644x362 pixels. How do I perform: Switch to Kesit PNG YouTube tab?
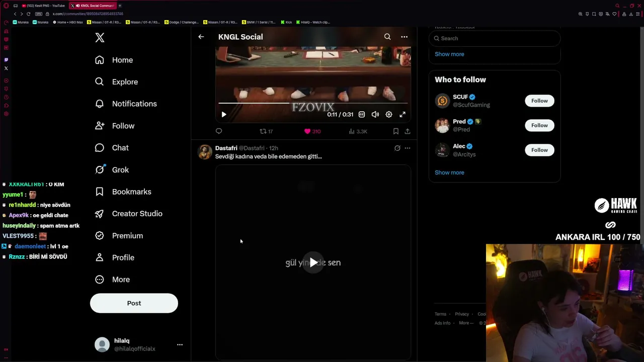pyautogui.click(x=44, y=6)
